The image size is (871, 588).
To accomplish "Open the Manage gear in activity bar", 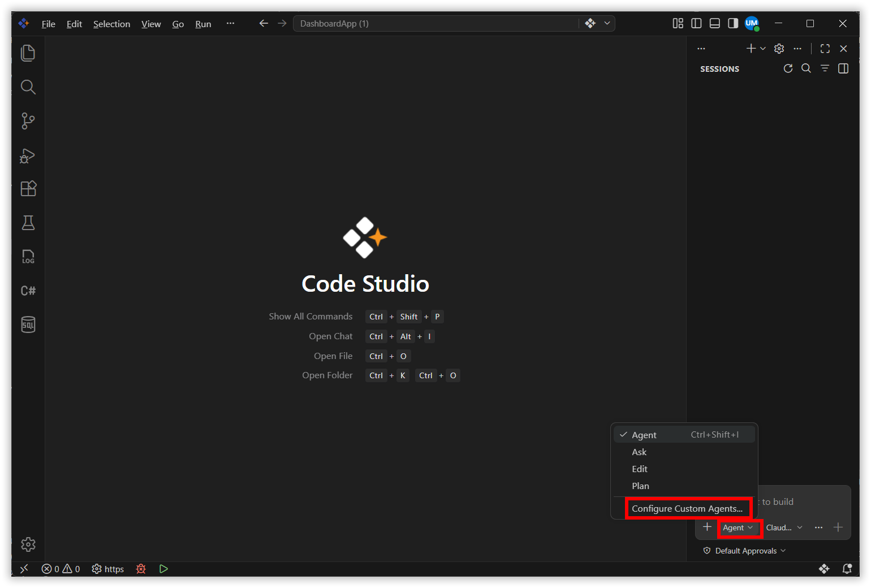I will (x=28, y=544).
